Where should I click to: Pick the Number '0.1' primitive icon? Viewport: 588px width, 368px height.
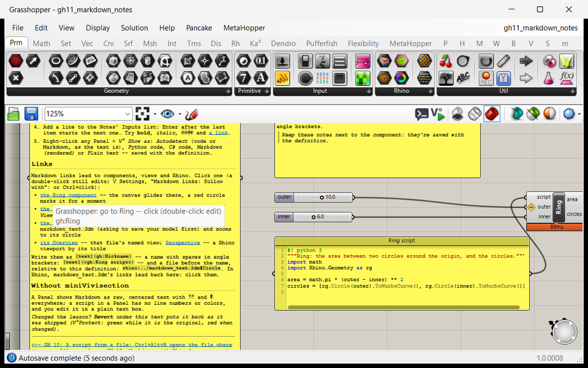(261, 61)
